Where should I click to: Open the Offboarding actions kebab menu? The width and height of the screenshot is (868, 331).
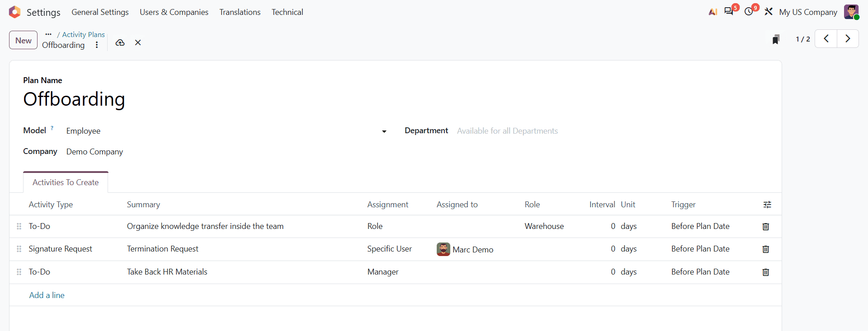click(x=97, y=45)
